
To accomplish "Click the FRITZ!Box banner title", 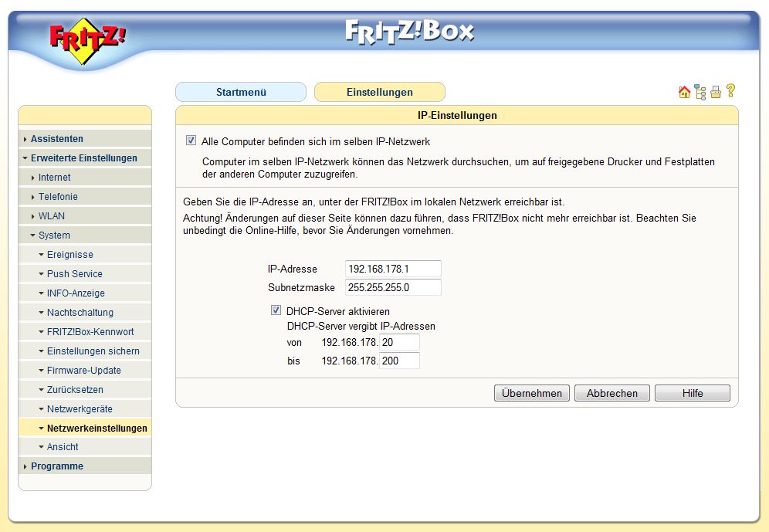I will 409,32.
